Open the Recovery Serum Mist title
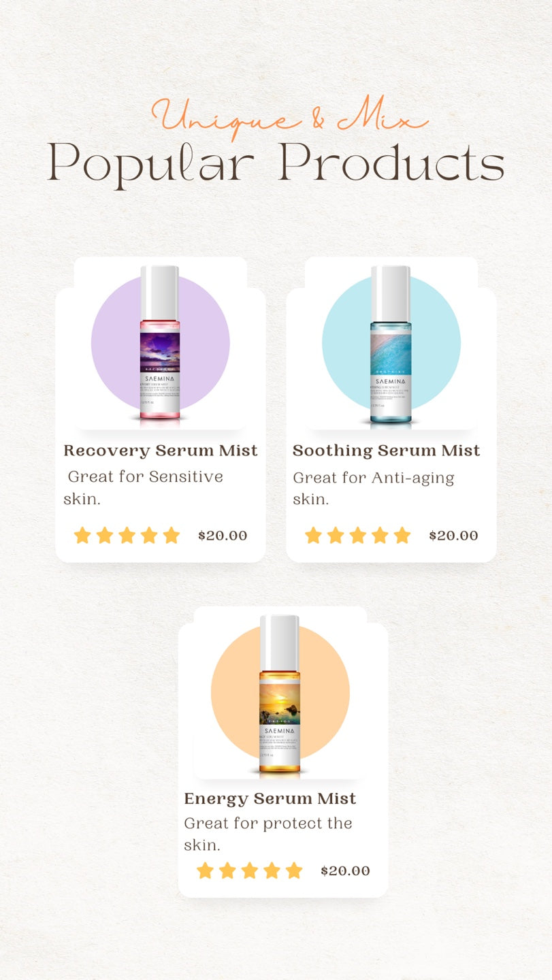This screenshot has height=980, width=552. pos(161,451)
